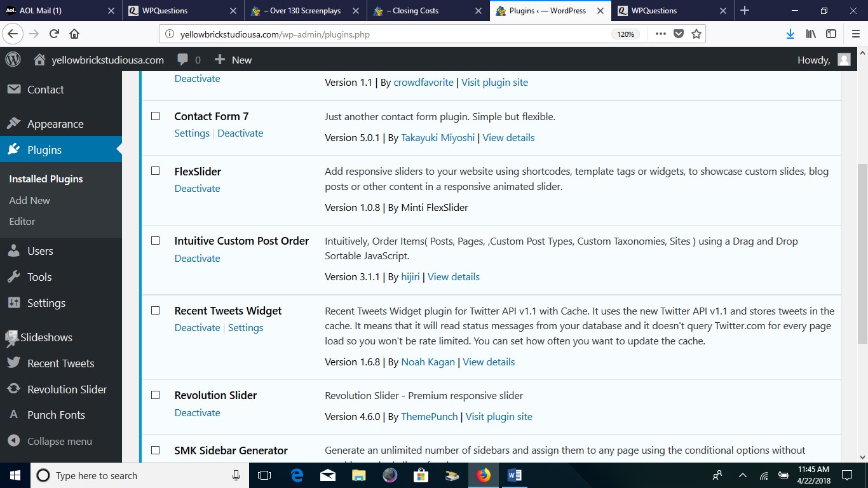Open Windows Start menu
Image resolution: width=868 pixels, height=488 pixels.
15,475
